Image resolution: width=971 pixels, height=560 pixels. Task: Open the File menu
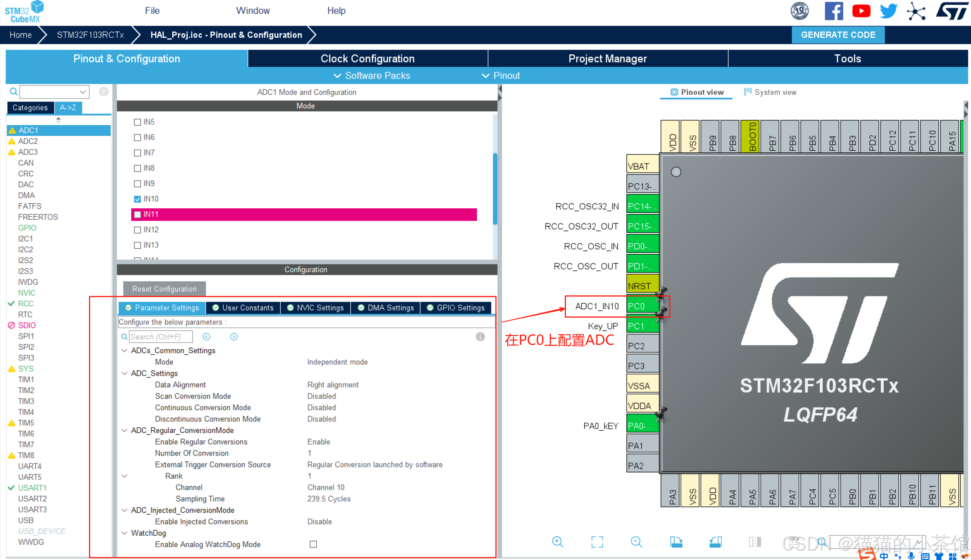tap(152, 10)
